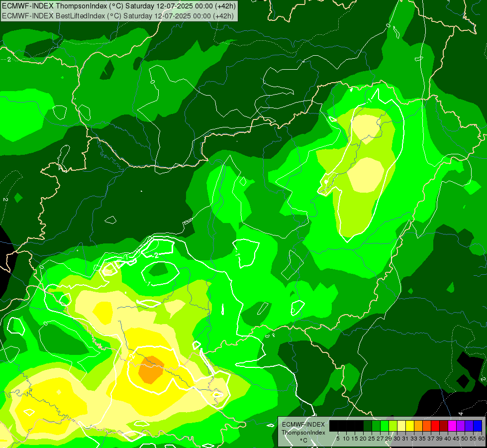Viewport: 487px width, 448px height.
Task: Click legend tick value 10
Action: point(346,439)
